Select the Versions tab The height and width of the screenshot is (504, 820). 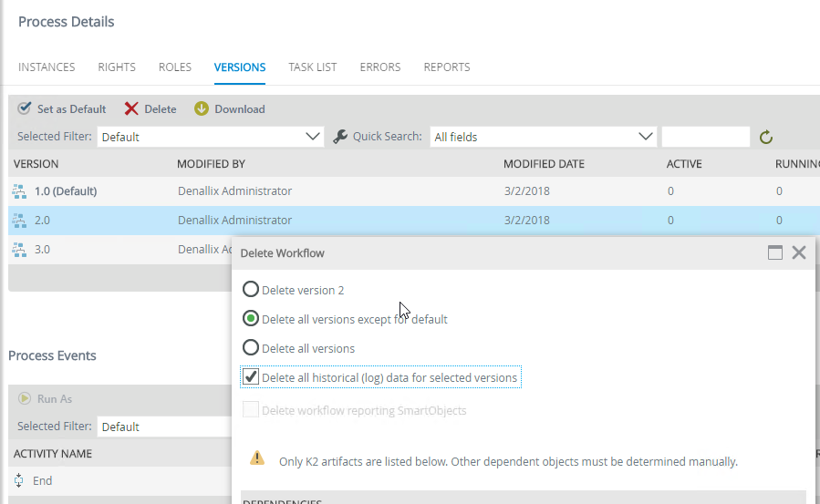tap(240, 67)
